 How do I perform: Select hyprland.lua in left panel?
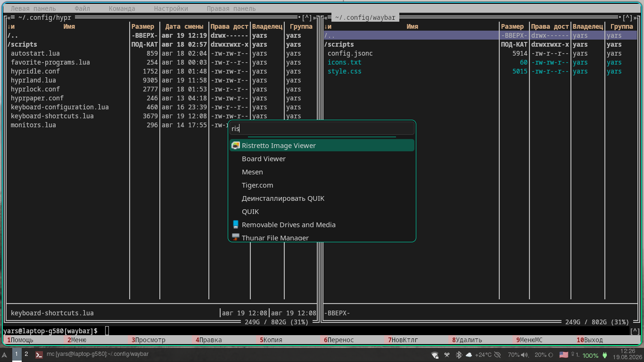pyautogui.click(x=33, y=80)
